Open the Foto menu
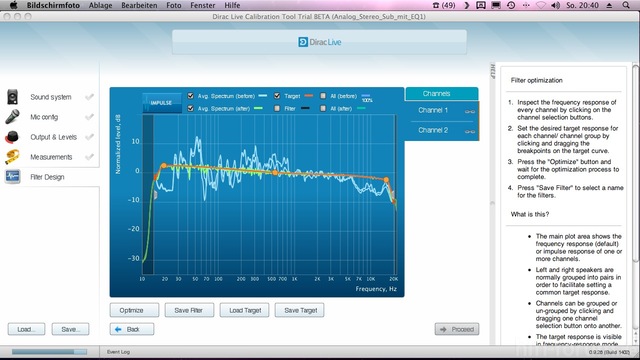Viewport: 640px width, 360px height. click(174, 5)
